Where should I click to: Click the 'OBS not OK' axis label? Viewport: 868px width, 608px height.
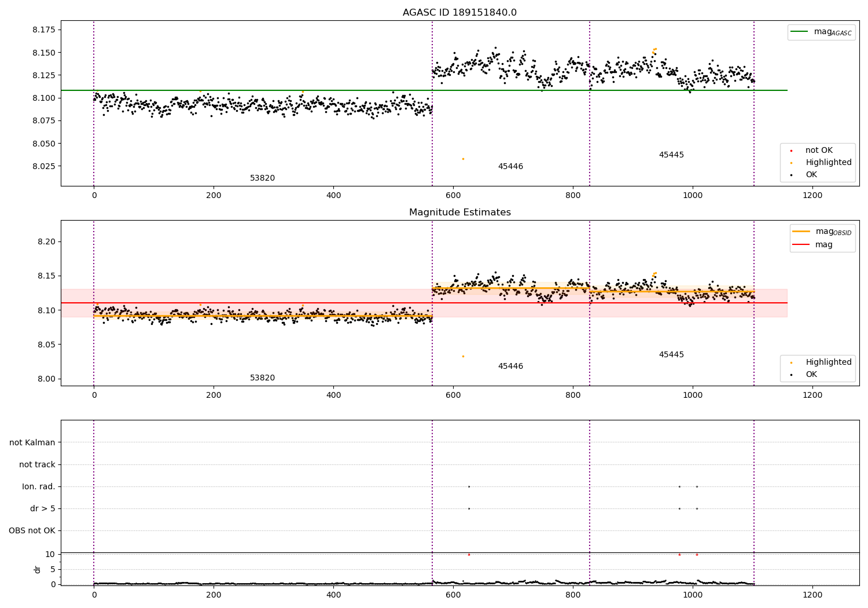(32, 530)
